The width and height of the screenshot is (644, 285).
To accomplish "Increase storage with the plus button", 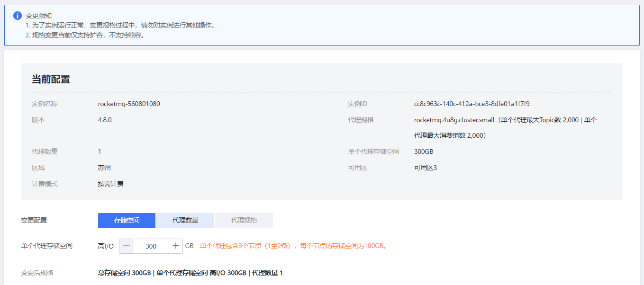I will pyautogui.click(x=176, y=246).
